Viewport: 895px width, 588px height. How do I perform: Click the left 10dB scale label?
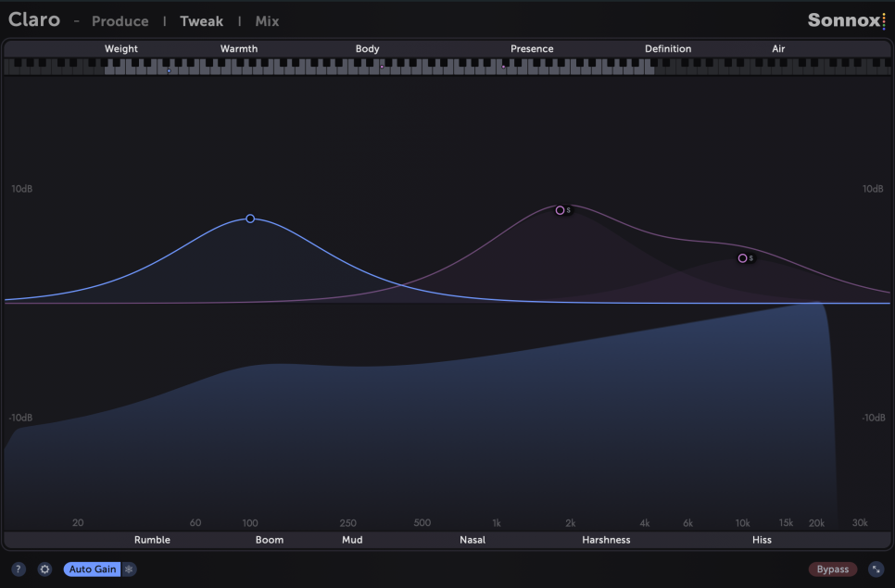pyautogui.click(x=21, y=189)
